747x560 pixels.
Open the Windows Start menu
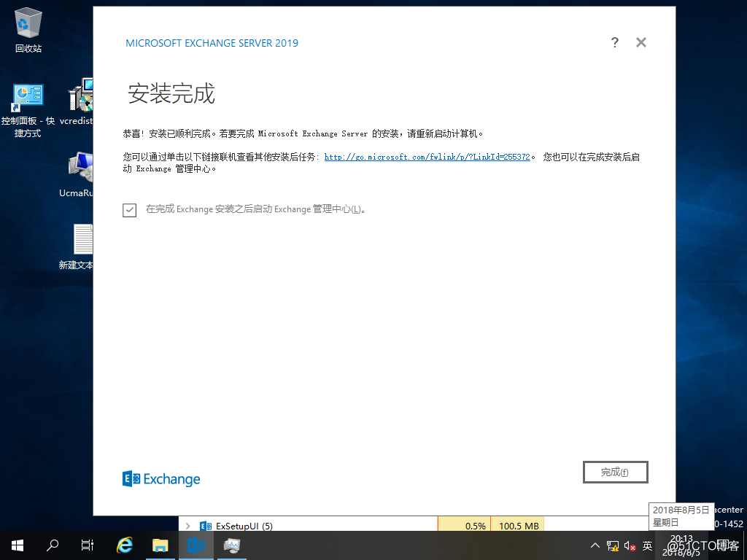pos(18,545)
